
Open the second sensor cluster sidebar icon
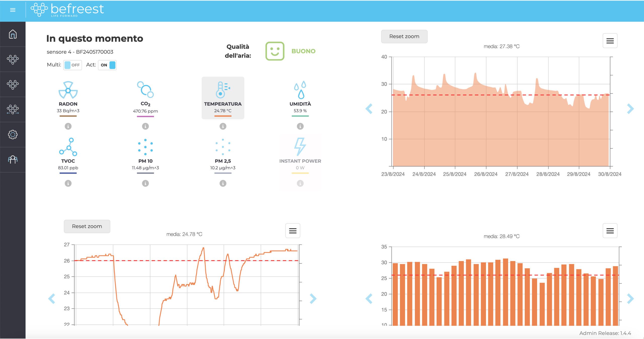point(13,84)
